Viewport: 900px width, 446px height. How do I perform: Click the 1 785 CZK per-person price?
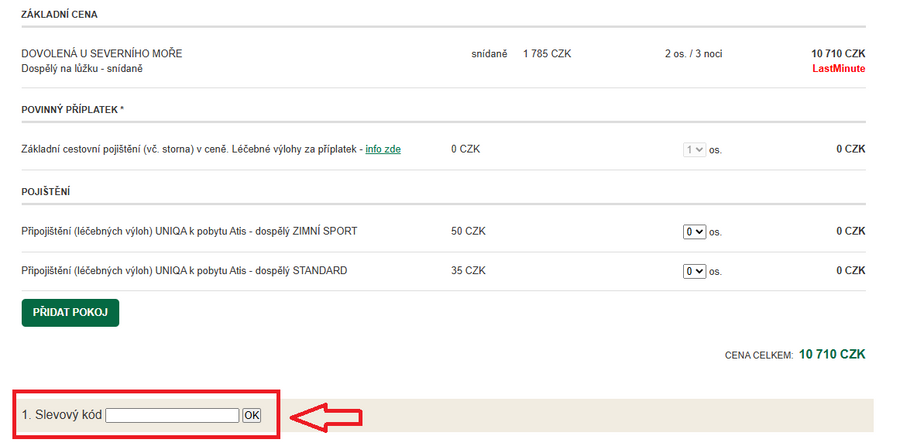(x=546, y=53)
